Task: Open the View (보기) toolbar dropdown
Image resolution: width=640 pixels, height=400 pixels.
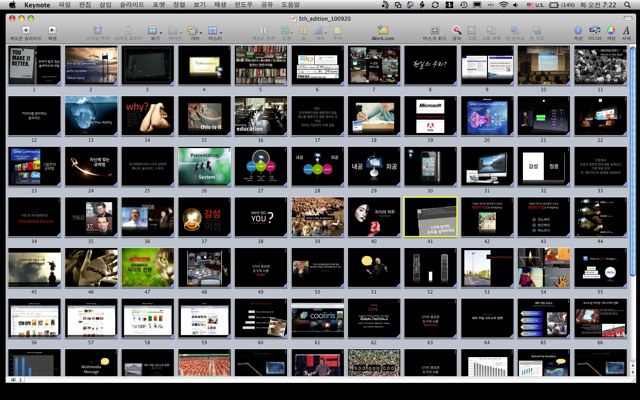Action: tap(154, 31)
